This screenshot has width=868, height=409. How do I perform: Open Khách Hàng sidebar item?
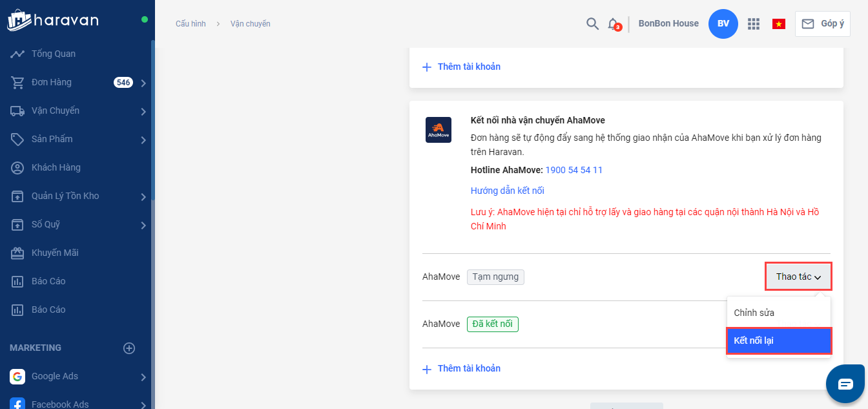56,167
